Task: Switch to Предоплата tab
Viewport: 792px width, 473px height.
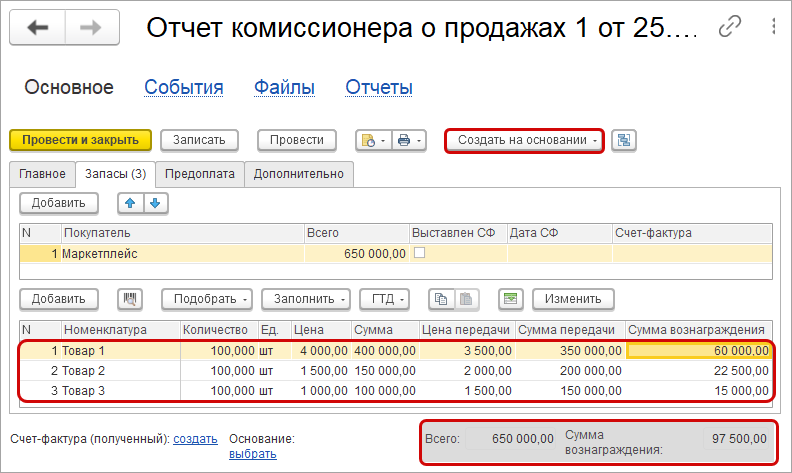Action: 200,174
